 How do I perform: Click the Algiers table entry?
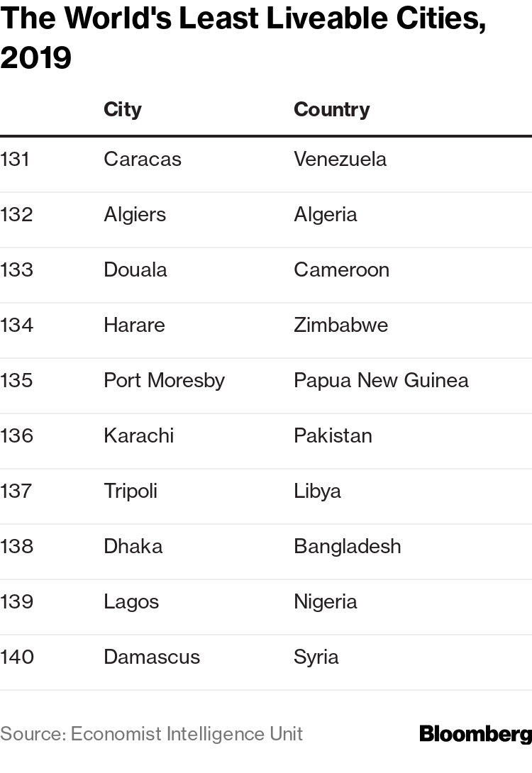point(135,215)
